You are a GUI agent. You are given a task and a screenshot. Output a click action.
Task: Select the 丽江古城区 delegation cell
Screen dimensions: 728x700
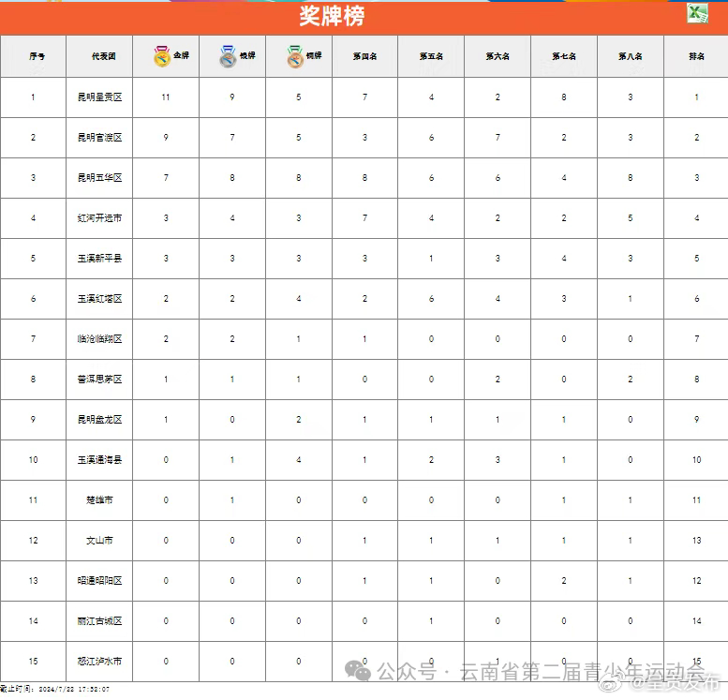[99, 621]
